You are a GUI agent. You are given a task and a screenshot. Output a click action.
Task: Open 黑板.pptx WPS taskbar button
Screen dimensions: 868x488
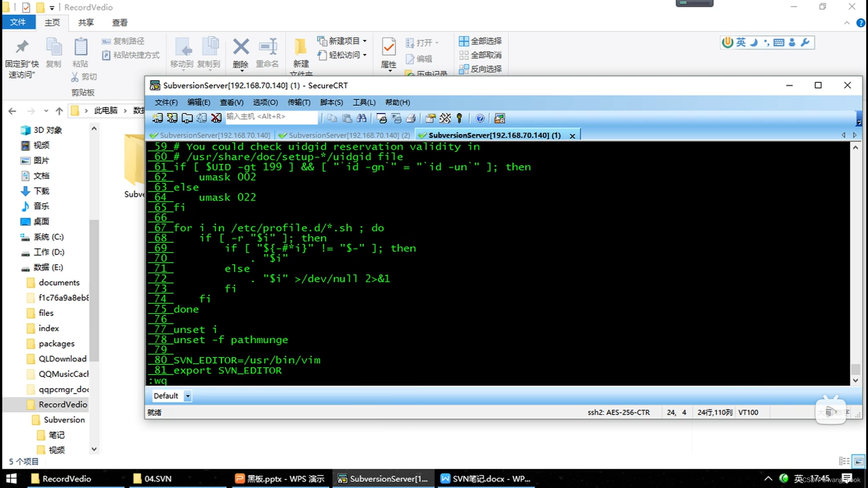coord(280,479)
